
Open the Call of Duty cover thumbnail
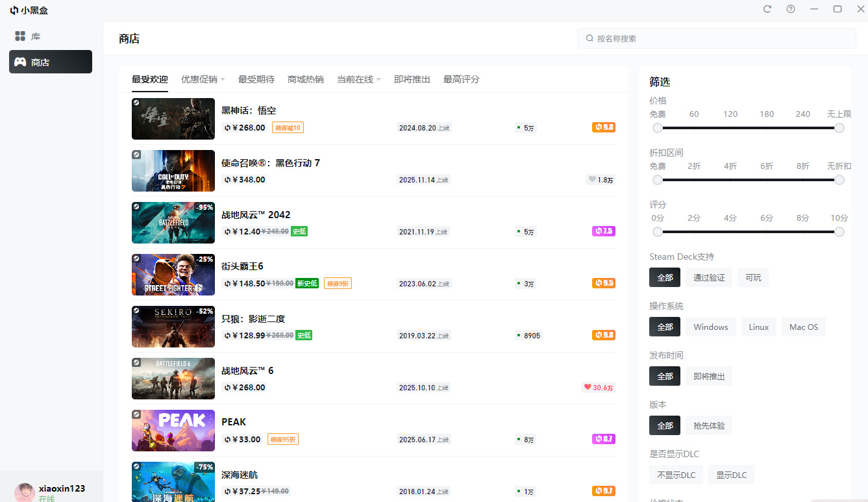click(x=173, y=171)
